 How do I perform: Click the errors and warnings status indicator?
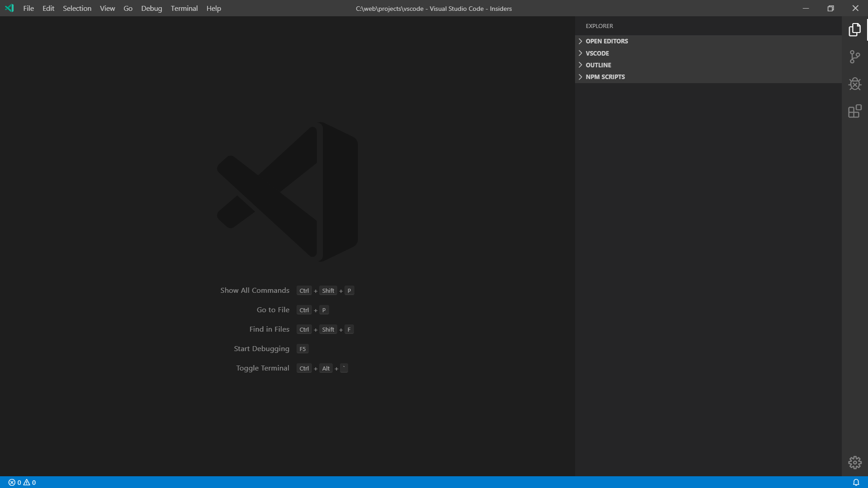22,482
